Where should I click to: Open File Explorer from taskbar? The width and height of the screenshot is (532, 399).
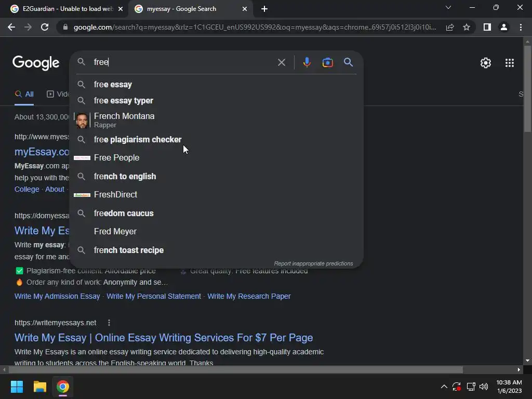click(39, 387)
